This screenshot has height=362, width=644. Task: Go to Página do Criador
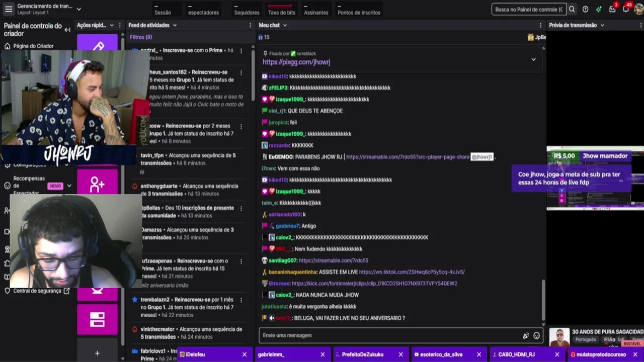[x=33, y=46]
